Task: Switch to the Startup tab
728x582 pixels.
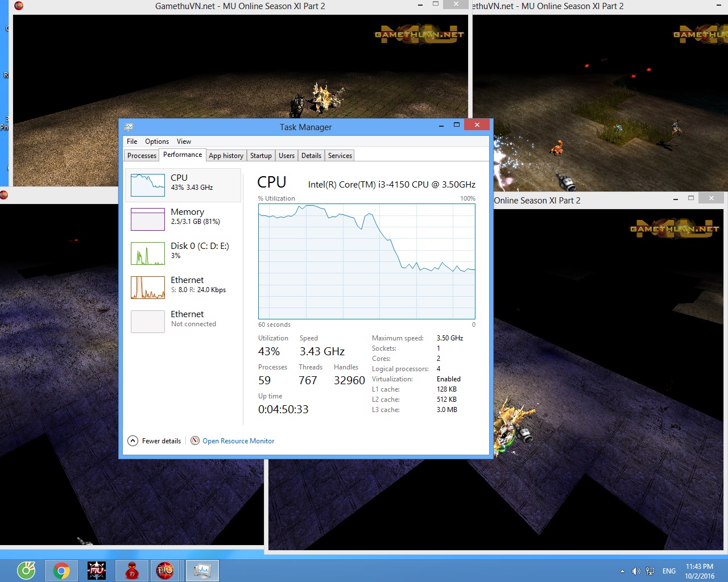Action: pyautogui.click(x=260, y=156)
